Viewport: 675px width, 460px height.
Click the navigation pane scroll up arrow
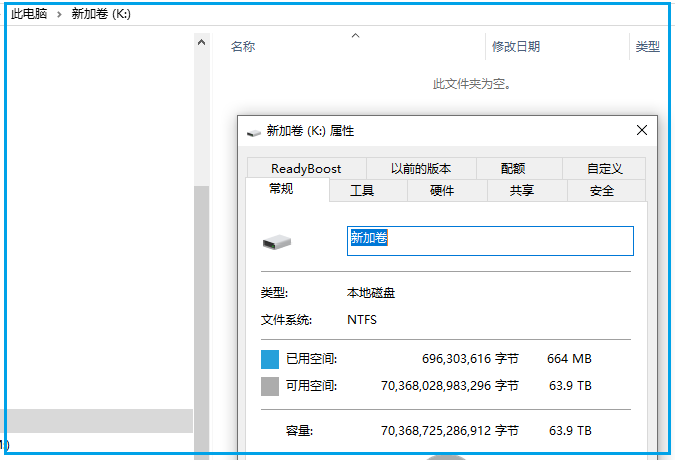pyautogui.click(x=201, y=43)
